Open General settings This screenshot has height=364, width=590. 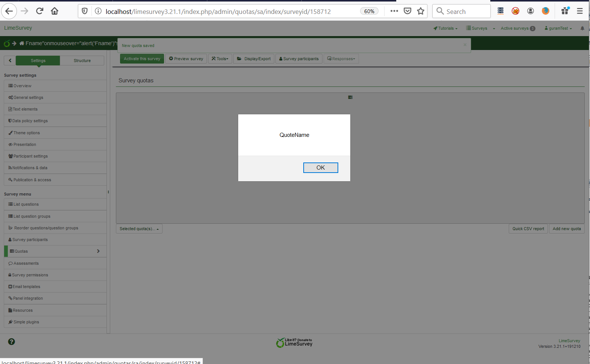coord(55,97)
